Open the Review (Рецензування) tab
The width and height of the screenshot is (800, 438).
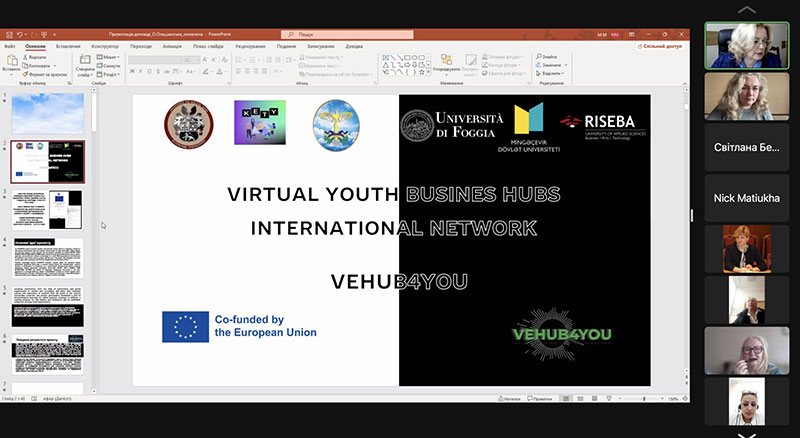(250, 46)
